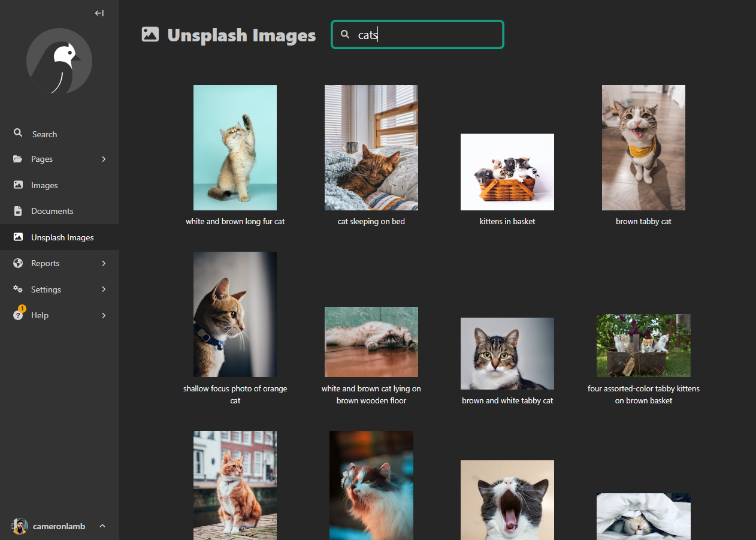The height and width of the screenshot is (540, 756).
Task: Collapse the user account menu for cameronlamb
Action: (x=102, y=526)
